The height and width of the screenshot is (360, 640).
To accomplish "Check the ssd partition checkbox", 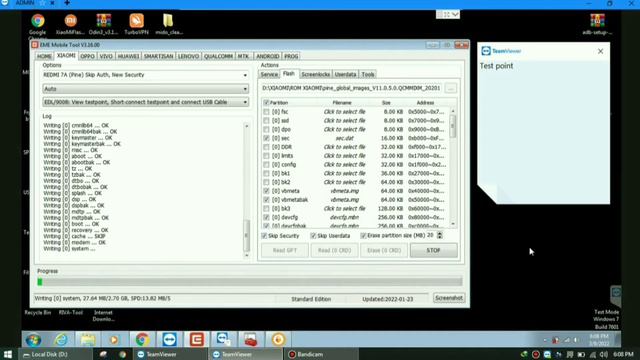I will [267, 120].
